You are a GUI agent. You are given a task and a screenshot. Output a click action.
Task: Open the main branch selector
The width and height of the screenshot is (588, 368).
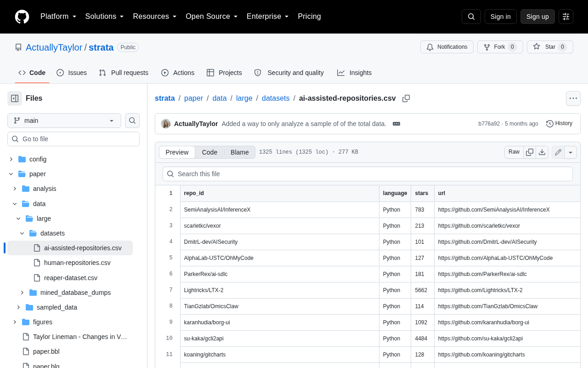[64, 121]
